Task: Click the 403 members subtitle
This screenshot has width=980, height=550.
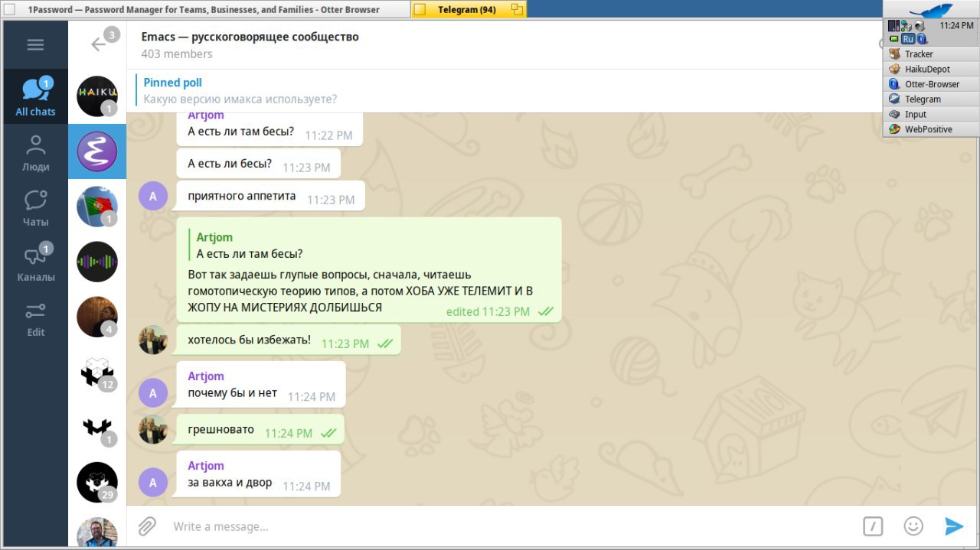Action: (177, 54)
